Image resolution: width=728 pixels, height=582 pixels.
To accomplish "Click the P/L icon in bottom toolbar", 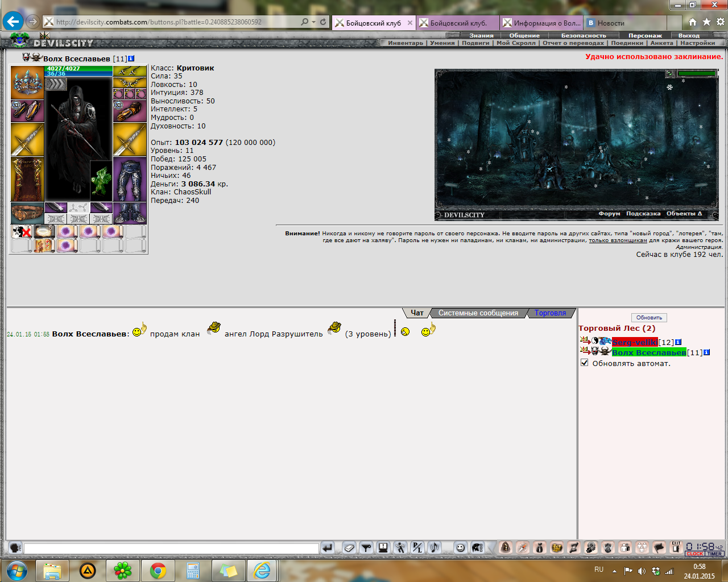I will click(417, 548).
